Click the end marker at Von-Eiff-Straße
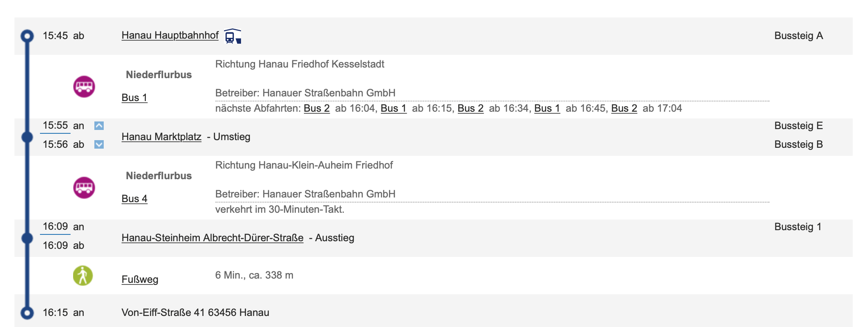This screenshot has width=868, height=327. [27, 313]
